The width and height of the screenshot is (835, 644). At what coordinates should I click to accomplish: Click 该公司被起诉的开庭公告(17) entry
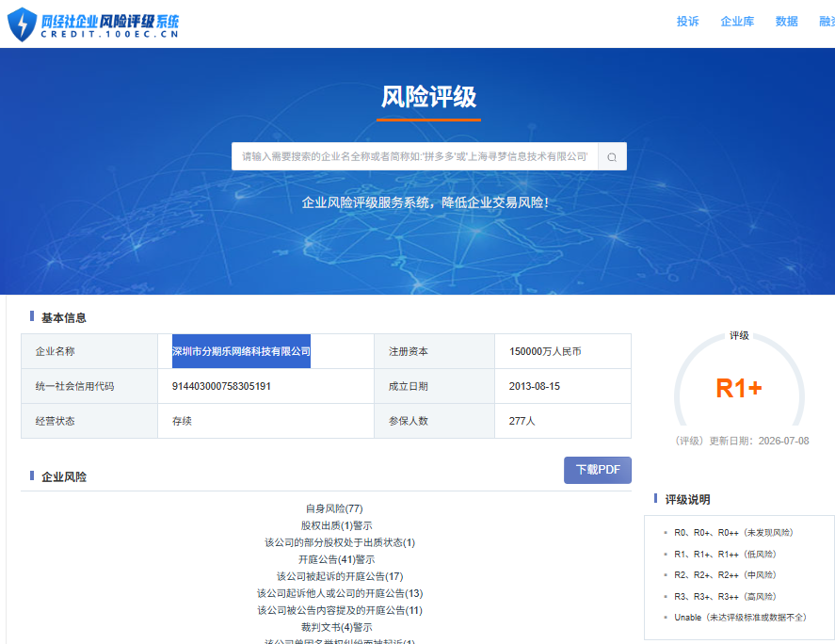point(340,576)
